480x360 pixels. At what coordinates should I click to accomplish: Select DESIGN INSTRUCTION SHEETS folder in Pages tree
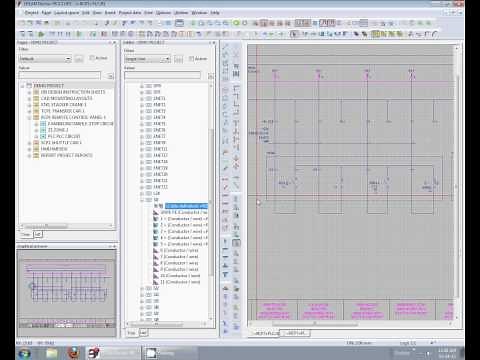pos(73,92)
